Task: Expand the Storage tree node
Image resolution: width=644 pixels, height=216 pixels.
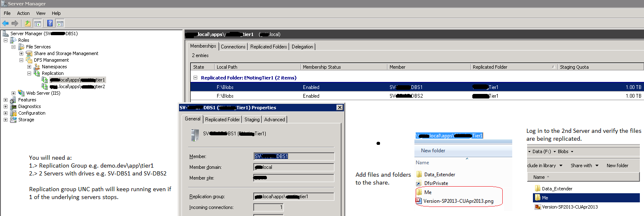Action: pos(5,120)
